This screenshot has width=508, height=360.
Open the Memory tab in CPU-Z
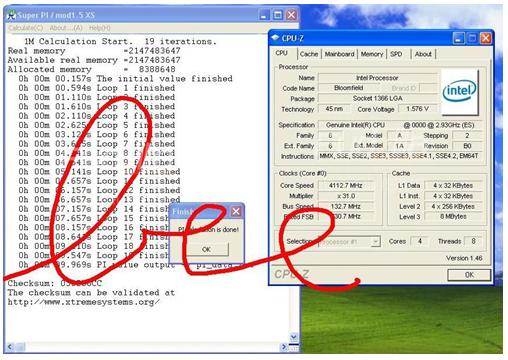372,54
